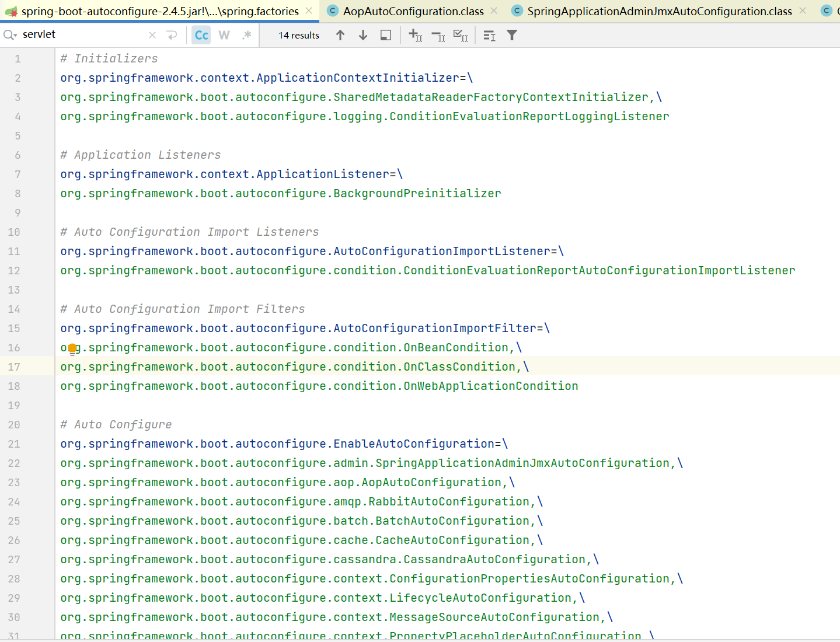Click CassandraAutoConfiguration line
Screen dimensions: 840x642
(x=330, y=559)
